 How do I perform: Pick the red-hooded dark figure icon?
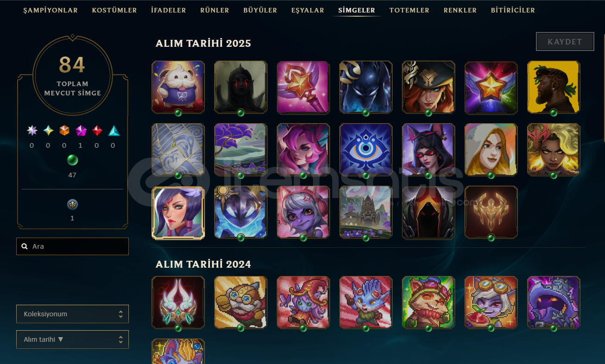click(428, 212)
